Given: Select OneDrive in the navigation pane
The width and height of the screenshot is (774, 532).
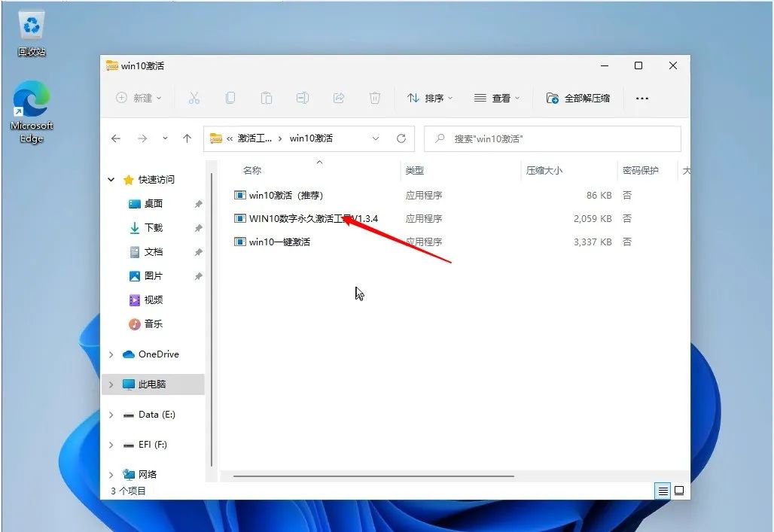Looking at the screenshot, I should (158, 354).
